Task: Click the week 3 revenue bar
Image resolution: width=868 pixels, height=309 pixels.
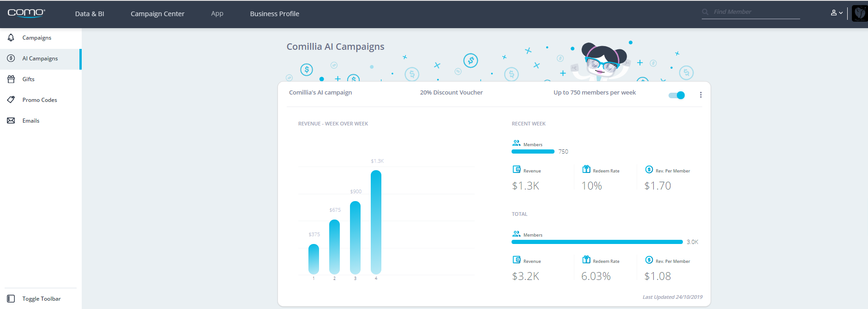Action: pos(355,238)
